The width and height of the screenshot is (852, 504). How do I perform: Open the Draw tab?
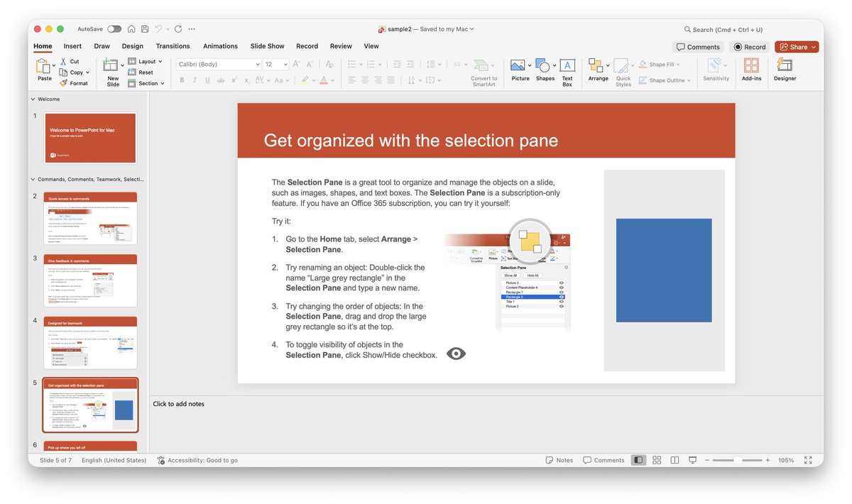tap(102, 46)
